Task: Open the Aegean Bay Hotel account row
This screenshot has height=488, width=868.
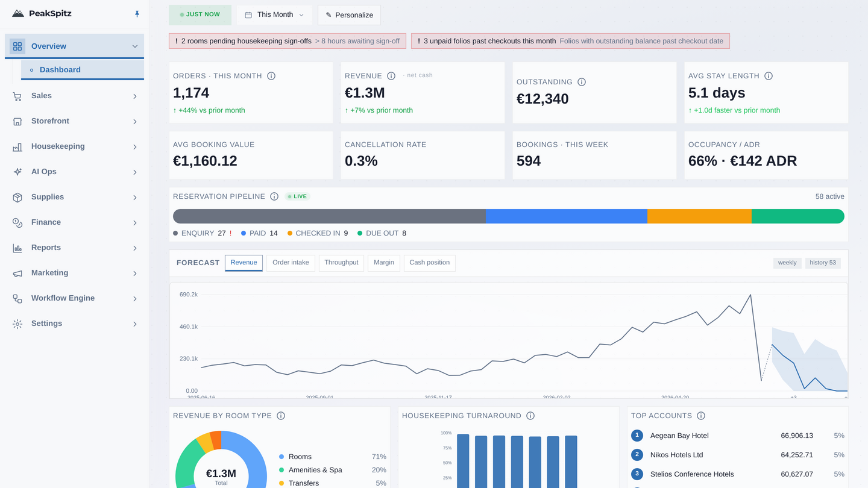Action: click(738, 436)
